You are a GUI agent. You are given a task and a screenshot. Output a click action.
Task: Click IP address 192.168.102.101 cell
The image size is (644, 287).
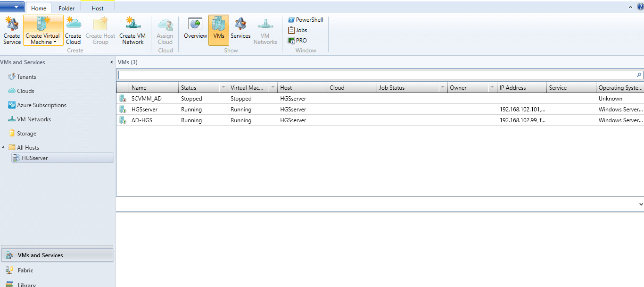[522, 110]
